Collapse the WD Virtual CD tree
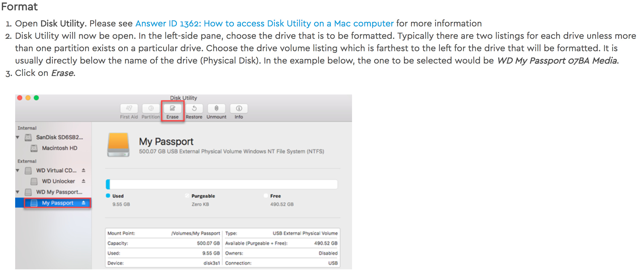This screenshot has width=644, height=271. [x=18, y=171]
